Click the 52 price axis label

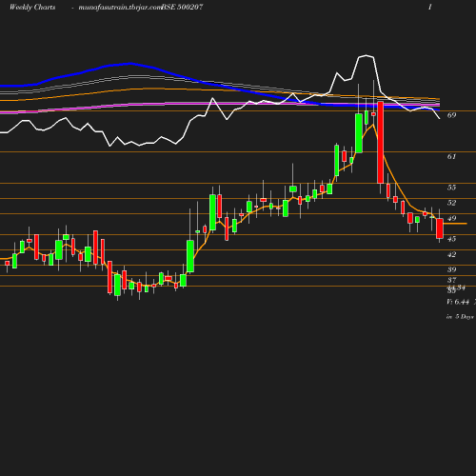[x=451, y=203]
